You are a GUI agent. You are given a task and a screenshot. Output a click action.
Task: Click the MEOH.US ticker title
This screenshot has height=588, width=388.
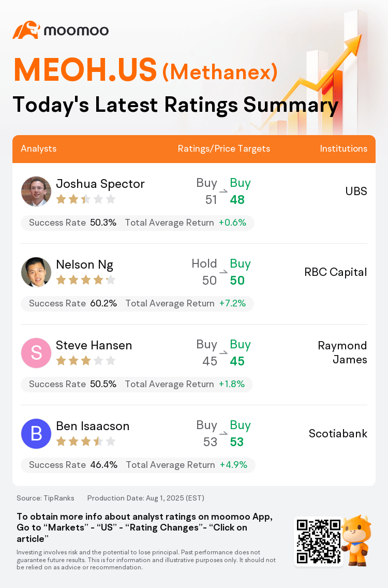[x=85, y=70]
